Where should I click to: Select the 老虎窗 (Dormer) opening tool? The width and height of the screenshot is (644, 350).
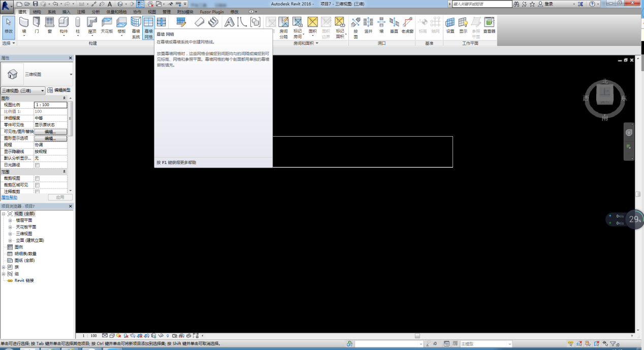point(407,25)
